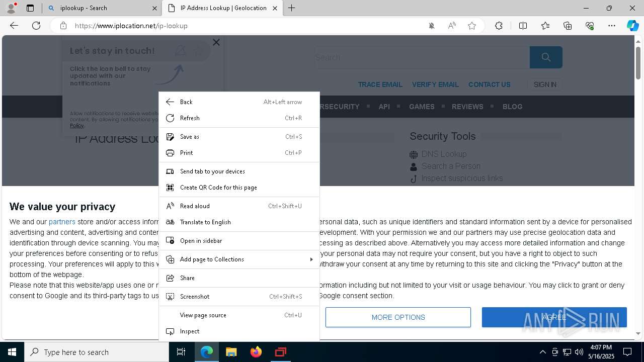
Task: Click the browser back arrow button
Action: pos(14,26)
